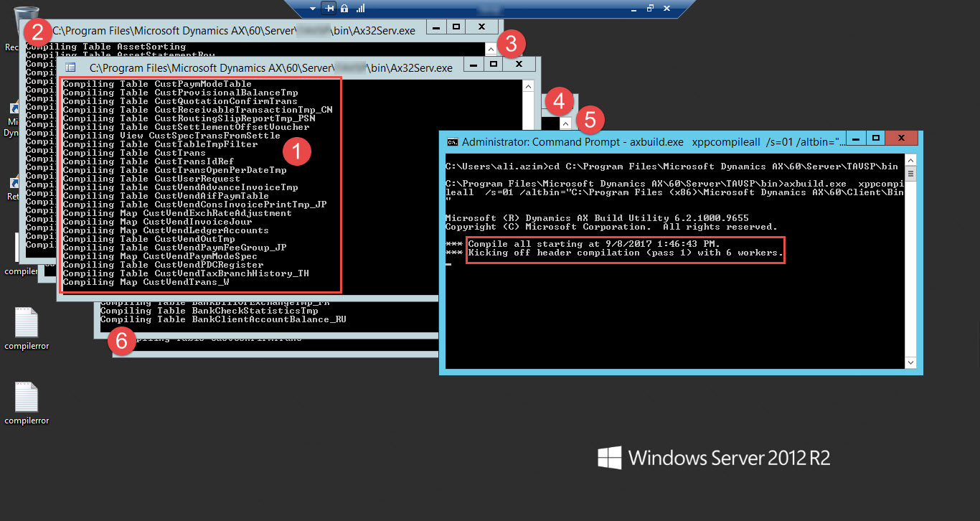Screen dimensions: 980x521
Task: Click line 'Compiling Table CustVendOutTmp'
Action: coord(149,239)
